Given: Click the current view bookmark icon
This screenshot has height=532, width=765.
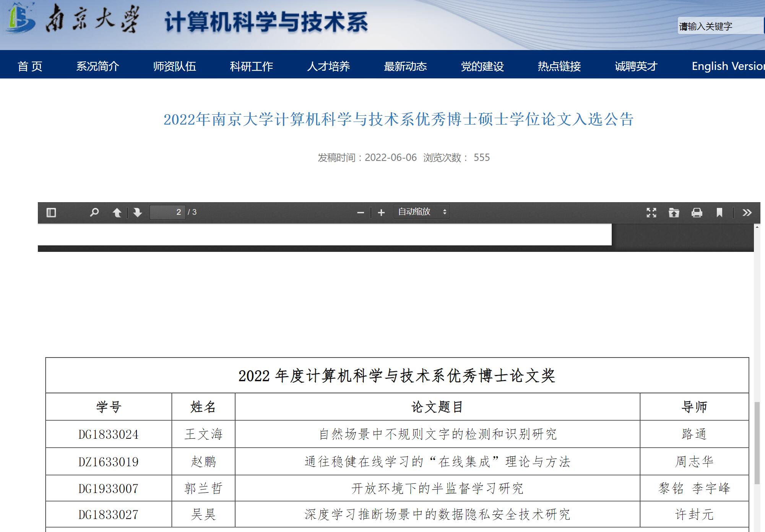Looking at the screenshot, I should coord(719,212).
